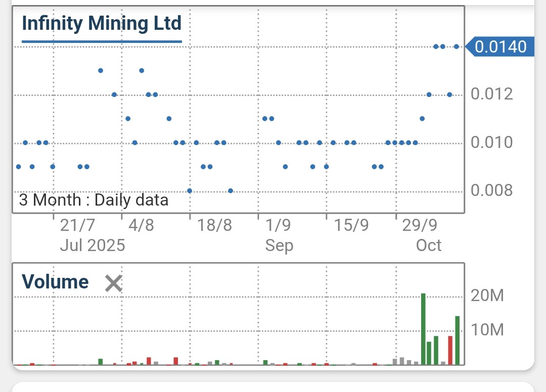Click the '3 Month : Daily data' label

(x=94, y=200)
